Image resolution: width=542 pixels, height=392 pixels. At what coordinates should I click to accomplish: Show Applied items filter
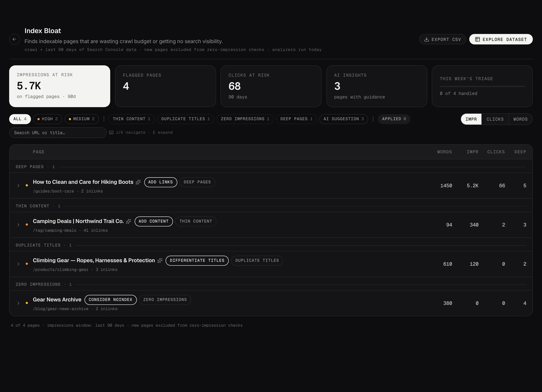coord(394,119)
